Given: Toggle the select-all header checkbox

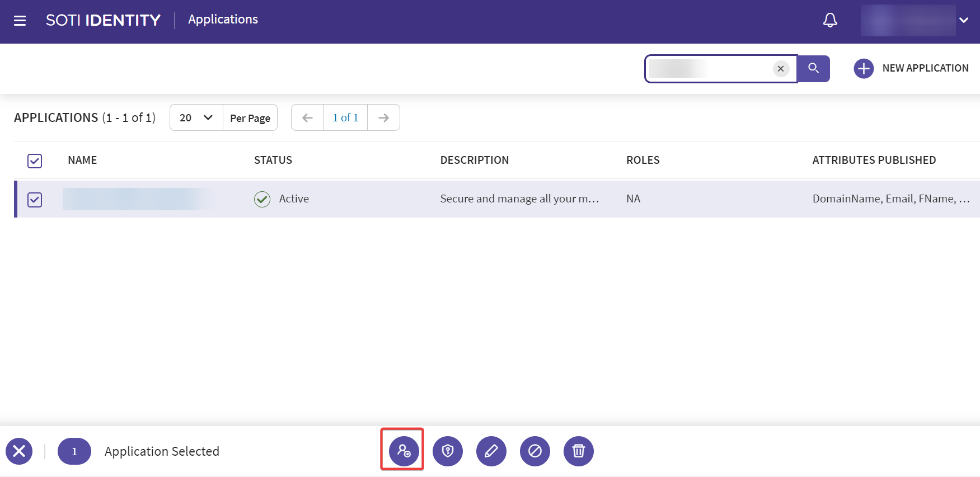Looking at the screenshot, I should [x=35, y=161].
